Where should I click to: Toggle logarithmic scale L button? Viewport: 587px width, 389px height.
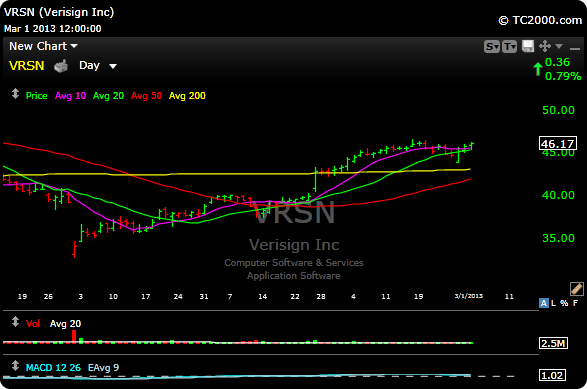(x=553, y=303)
